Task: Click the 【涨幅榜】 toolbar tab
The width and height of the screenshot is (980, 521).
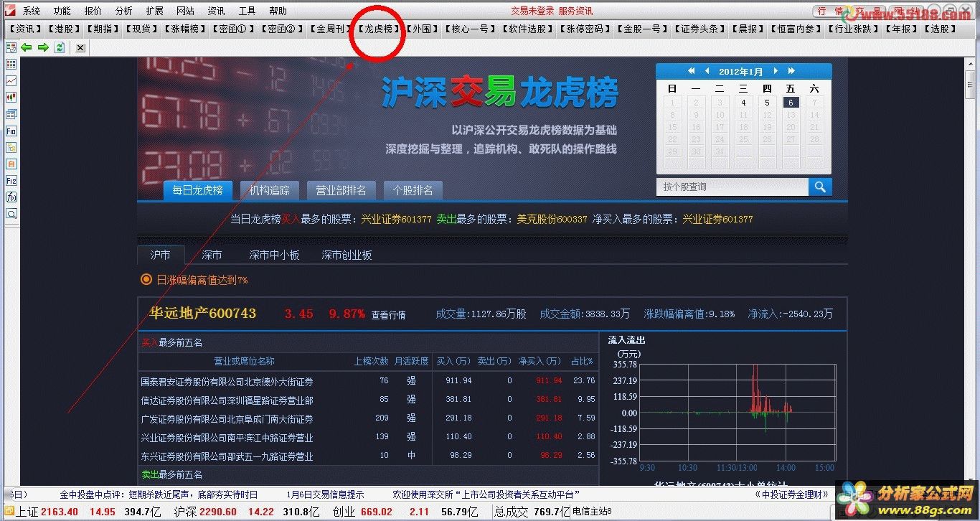Action: pos(184,29)
